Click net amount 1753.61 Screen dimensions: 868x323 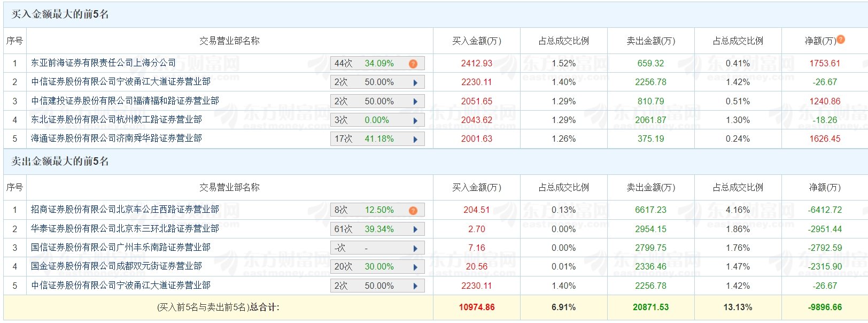click(825, 63)
